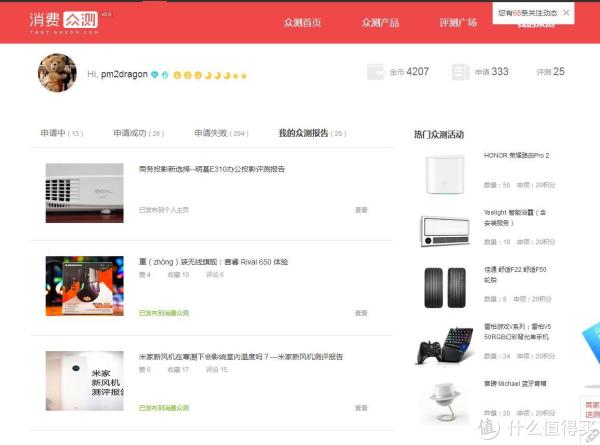Click the projector report's grey publish status

click(x=163, y=210)
